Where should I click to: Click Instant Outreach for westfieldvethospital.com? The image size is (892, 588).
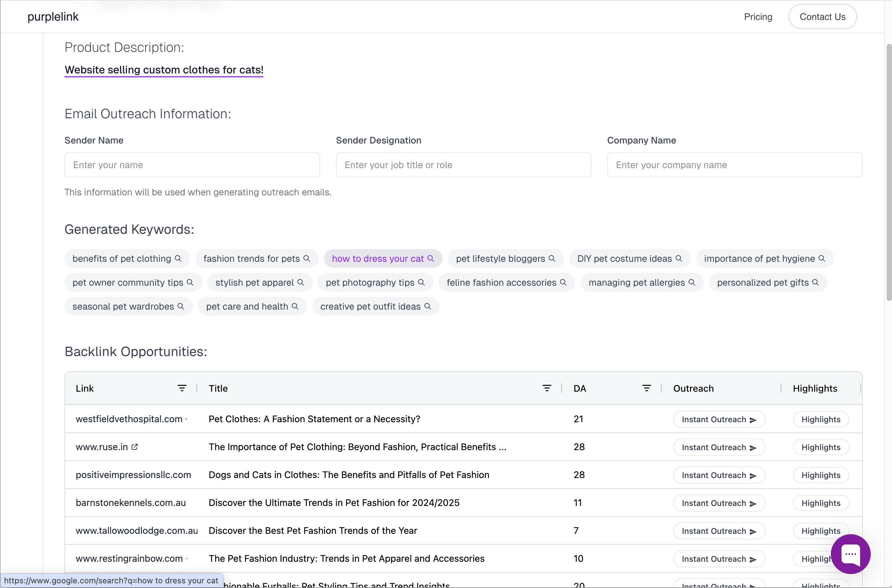pyautogui.click(x=719, y=419)
